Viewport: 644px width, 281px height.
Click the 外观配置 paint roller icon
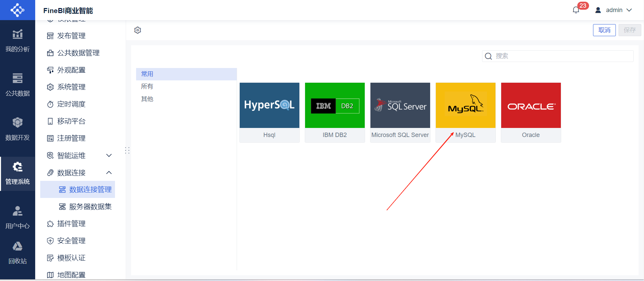click(50, 70)
